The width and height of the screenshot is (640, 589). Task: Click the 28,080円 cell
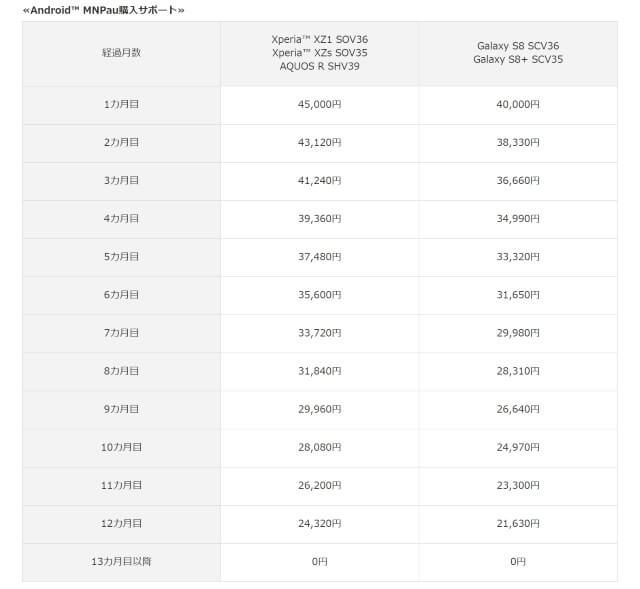point(320,447)
